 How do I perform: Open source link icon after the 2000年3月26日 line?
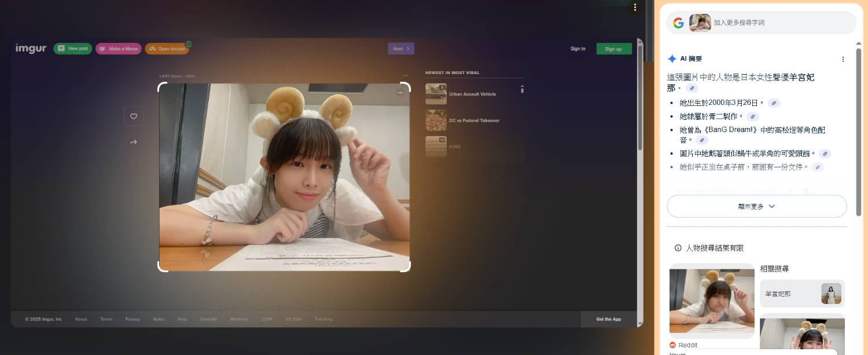click(x=774, y=103)
